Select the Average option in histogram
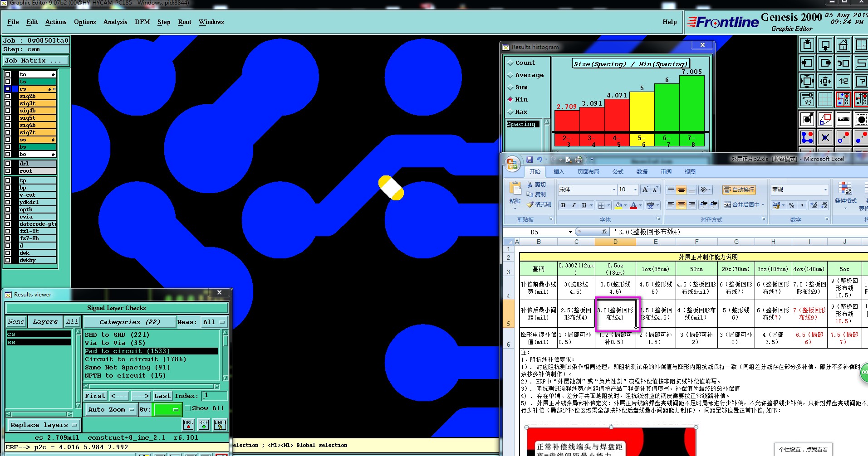Image resolution: width=868 pixels, height=456 pixels. 510,75
